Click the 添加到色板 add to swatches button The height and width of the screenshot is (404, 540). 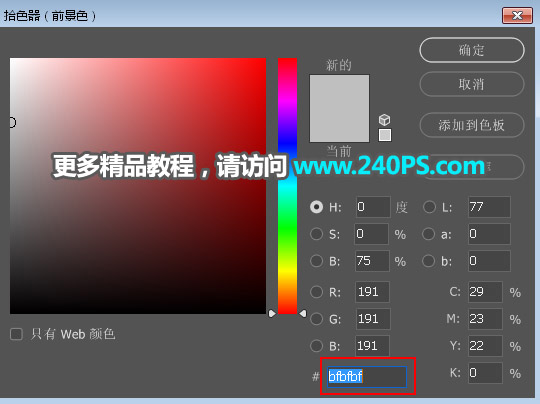coord(472,125)
